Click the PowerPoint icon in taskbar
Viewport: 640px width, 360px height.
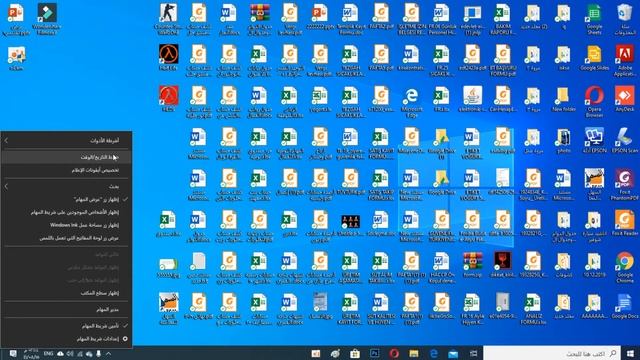click(316, 353)
